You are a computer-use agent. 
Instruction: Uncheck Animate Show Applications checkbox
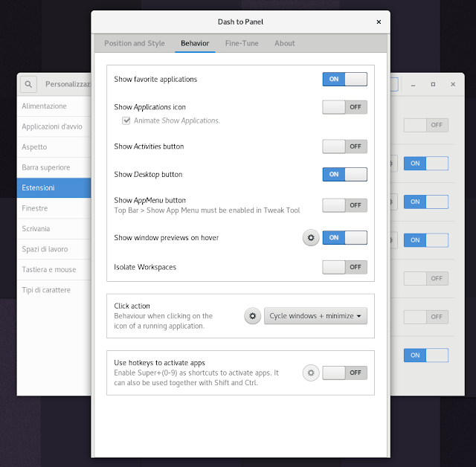point(126,120)
